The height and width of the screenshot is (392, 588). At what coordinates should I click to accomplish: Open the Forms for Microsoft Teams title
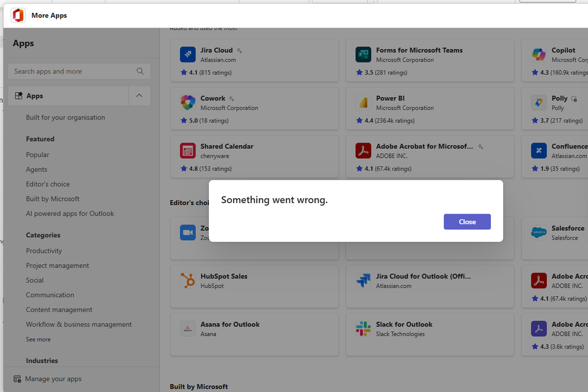click(419, 50)
